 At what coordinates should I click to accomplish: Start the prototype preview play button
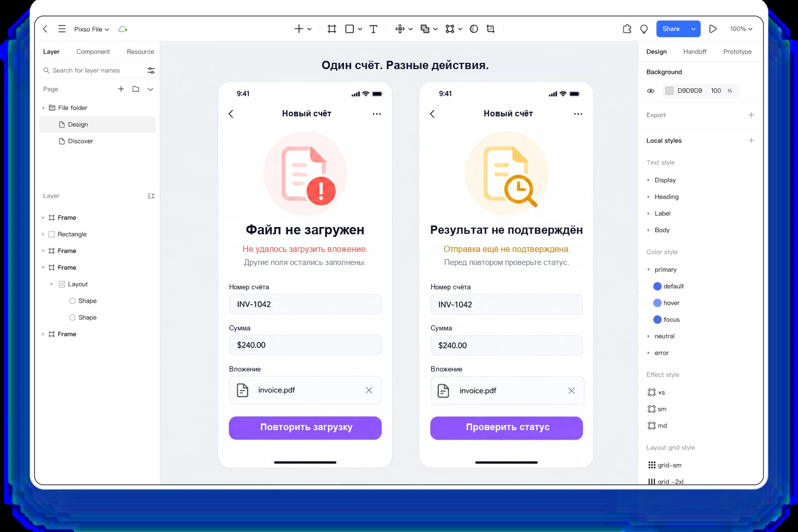click(x=713, y=29)
